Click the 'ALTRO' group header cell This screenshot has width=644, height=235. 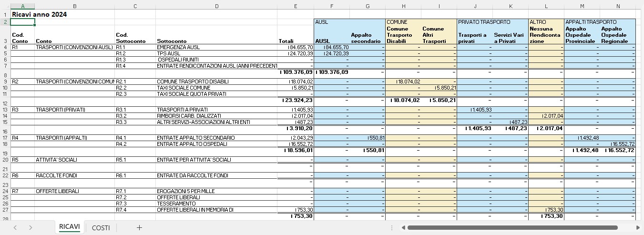click(x=546, y=22)
